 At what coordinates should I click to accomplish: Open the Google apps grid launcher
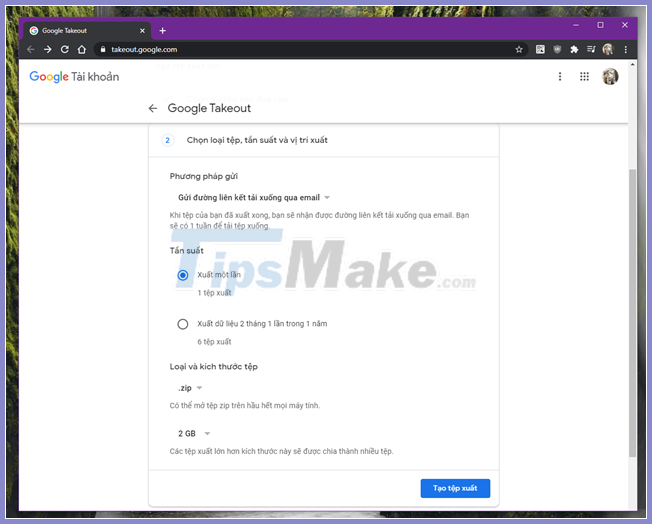point(584,77)
